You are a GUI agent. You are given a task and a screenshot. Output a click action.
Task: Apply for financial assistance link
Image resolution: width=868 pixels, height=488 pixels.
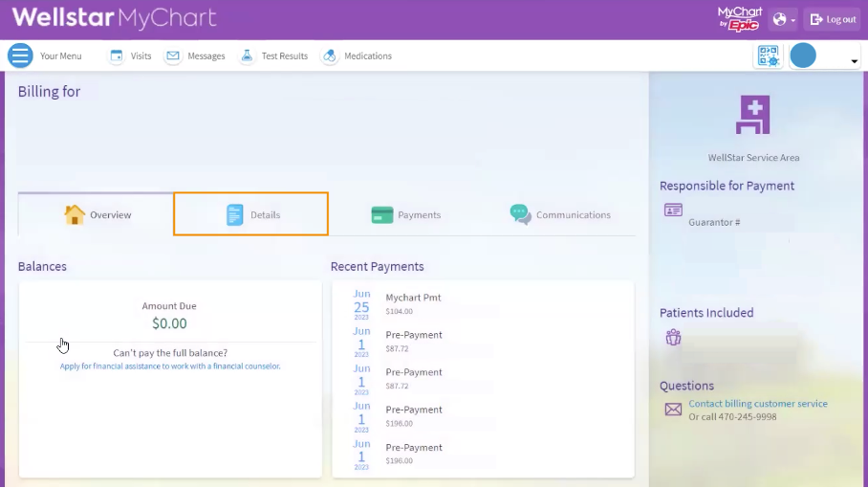tap(170, 366)
